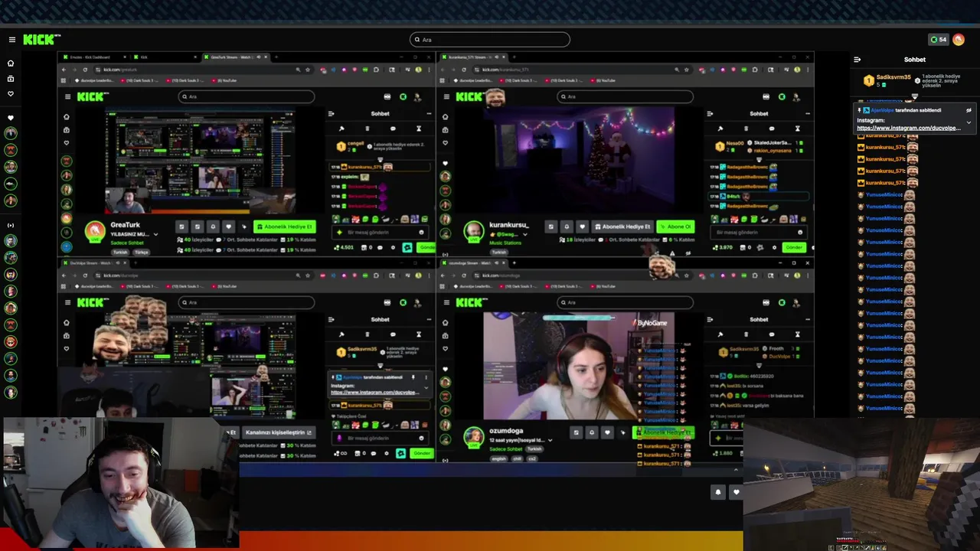Click Gönder in kurankursu chat
The width and height of the screenshot is (980, 551).
tap(795, 247)
